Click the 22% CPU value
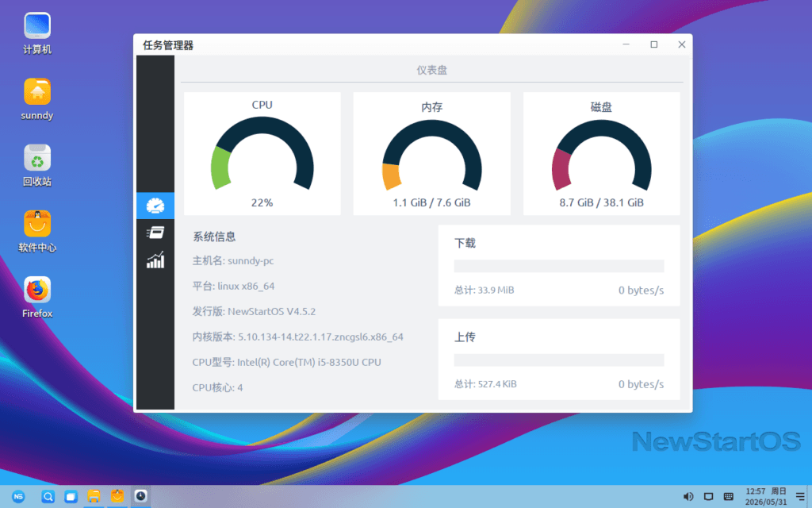The height and width of the screenshot is (508, 812). [262, 202]
